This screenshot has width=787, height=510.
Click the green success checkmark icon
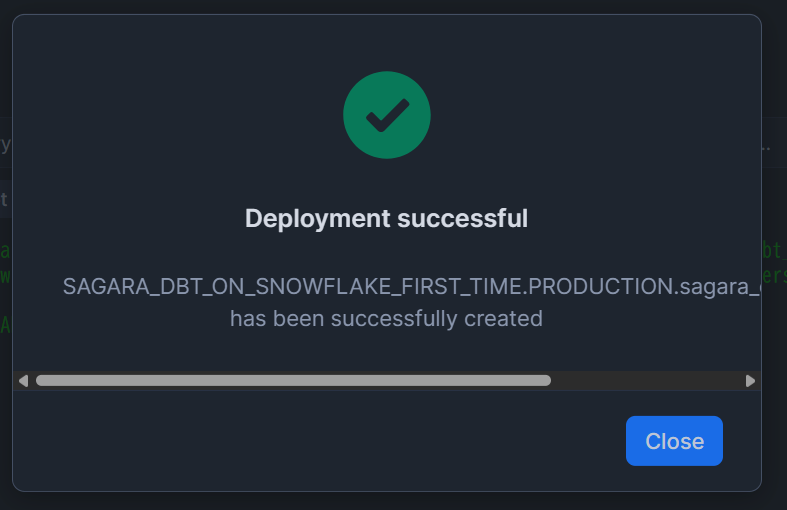(x=386, y=115)
